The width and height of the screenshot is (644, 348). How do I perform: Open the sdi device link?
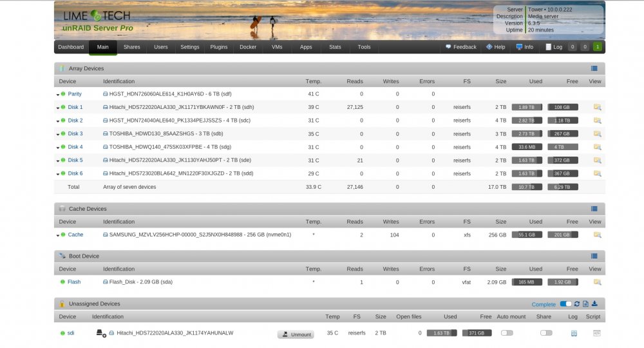point(71,333)
